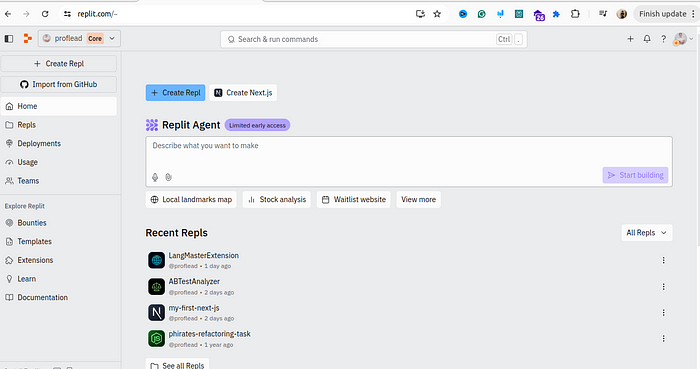Click the attachment paperclip icon
Image resolution: width=700 pixels, height=369 pixels.
point(168,177)
